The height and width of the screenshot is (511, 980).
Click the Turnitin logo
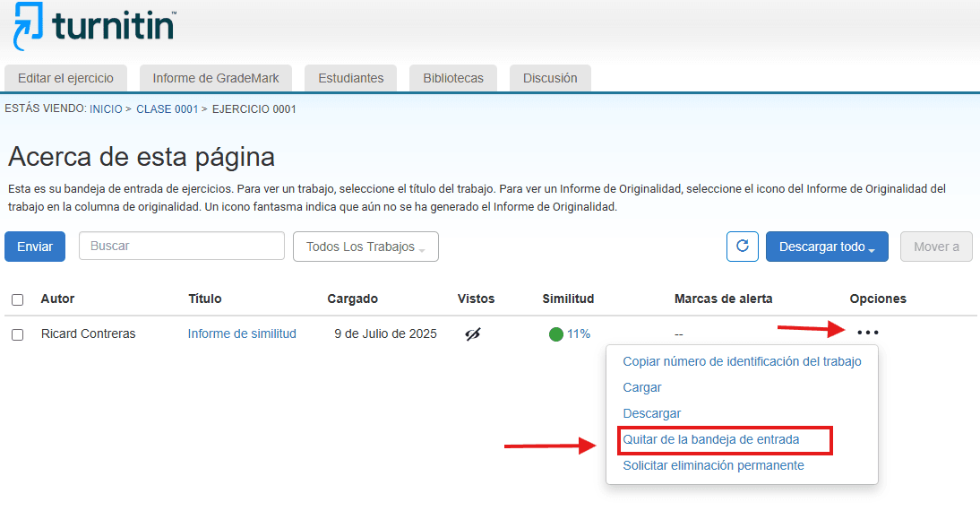click(94, 26)
